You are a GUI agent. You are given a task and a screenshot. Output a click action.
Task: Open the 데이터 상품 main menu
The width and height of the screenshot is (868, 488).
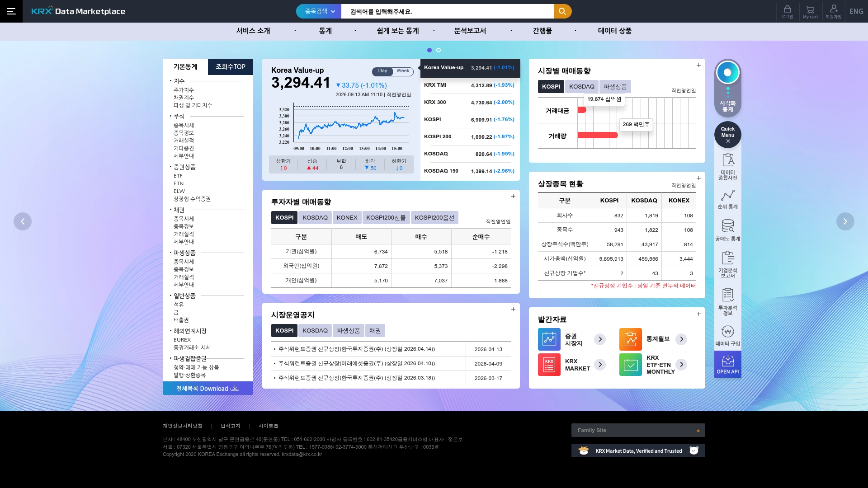pos(615,31)
